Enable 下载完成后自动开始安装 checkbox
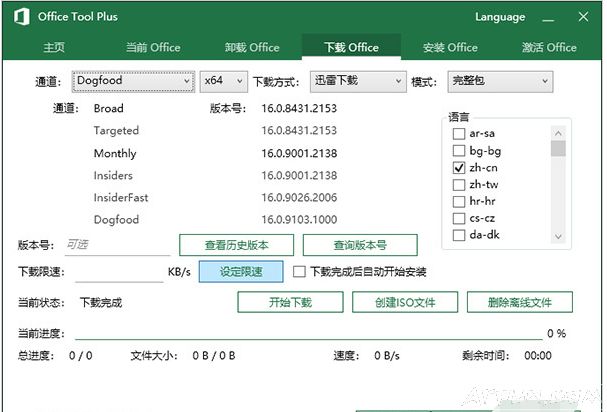Image resolution: width=607 pixels, height=412 pixels. click(299, 271)
